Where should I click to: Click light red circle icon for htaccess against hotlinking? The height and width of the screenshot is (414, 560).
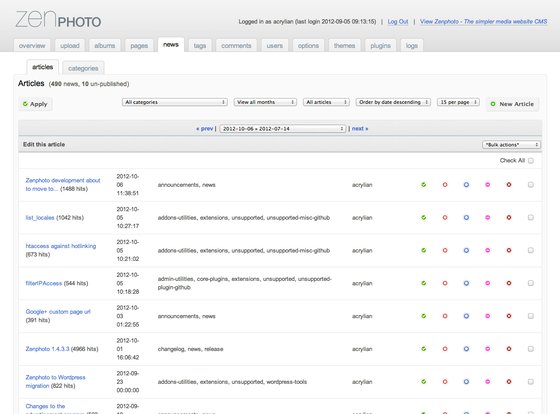click(x=445, y=250)
